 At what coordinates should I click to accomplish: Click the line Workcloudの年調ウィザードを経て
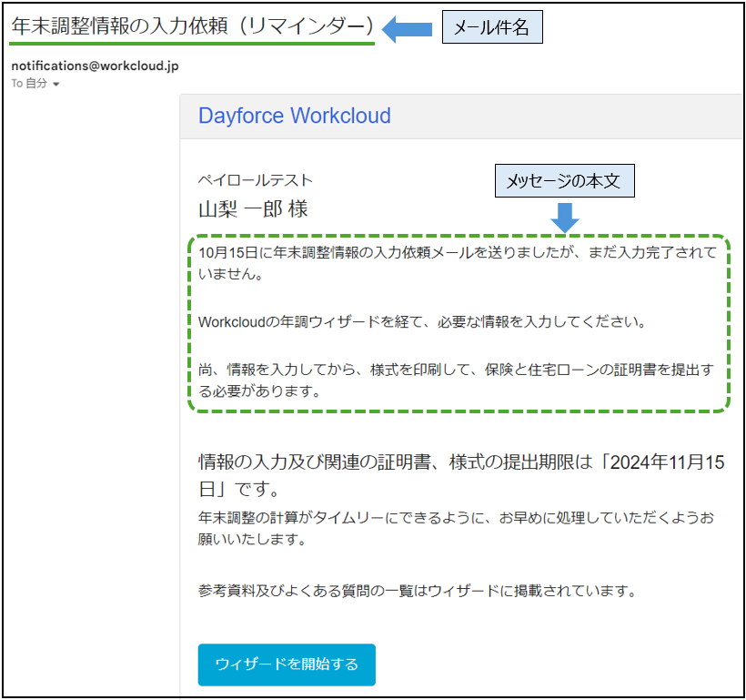pos(422,322)
